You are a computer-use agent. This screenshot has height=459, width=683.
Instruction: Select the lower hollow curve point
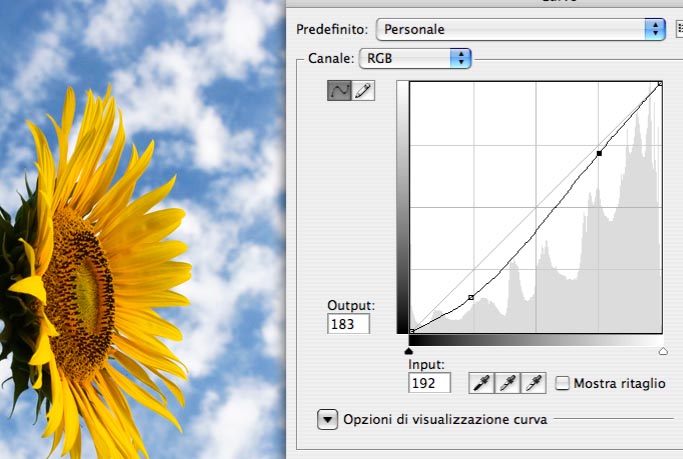(x=471, y=297)
